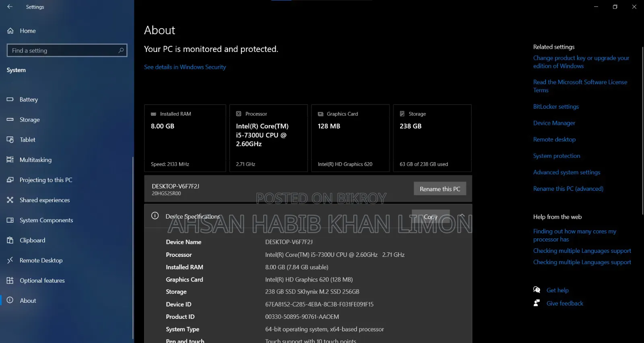Click the Rename this PC button
The width and height of the screenshot is (644, 343).
[440, 189]
